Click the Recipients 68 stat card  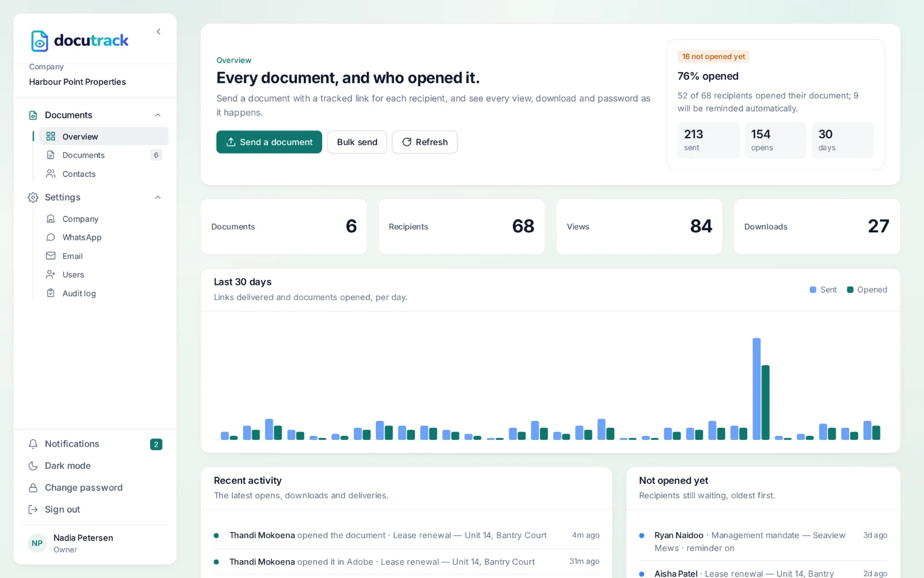(x=461, y=227)
